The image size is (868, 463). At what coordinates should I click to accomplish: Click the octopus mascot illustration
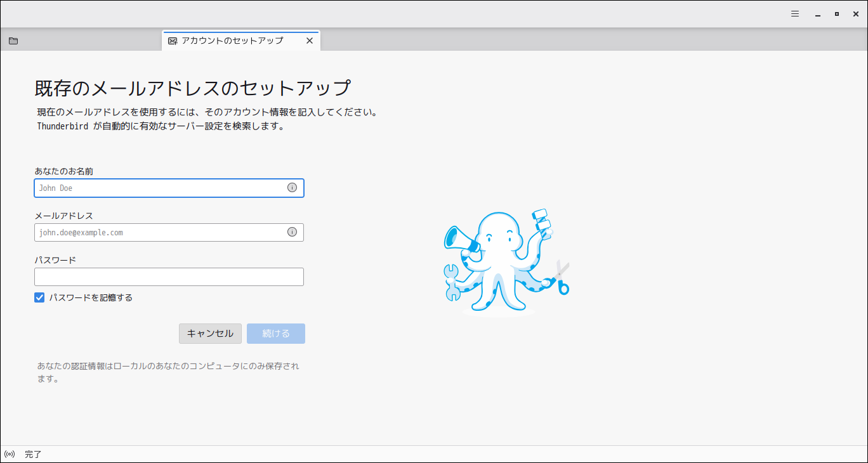coord(506,261)
